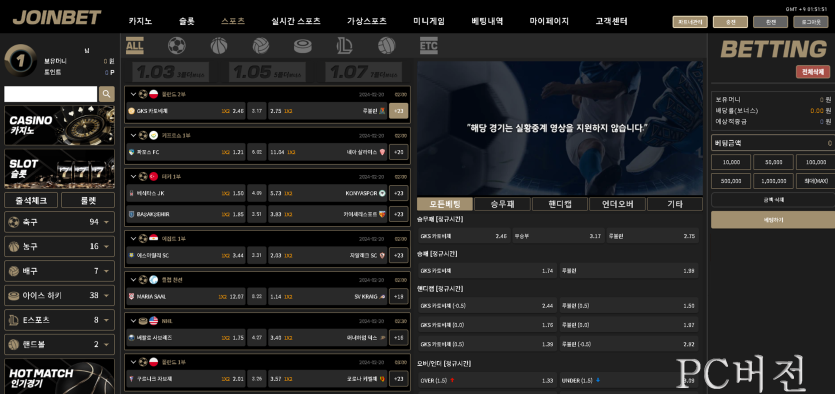Click the 10,000 bet amount button
This screenshot has width=835, height=394.
click(731, 162)
